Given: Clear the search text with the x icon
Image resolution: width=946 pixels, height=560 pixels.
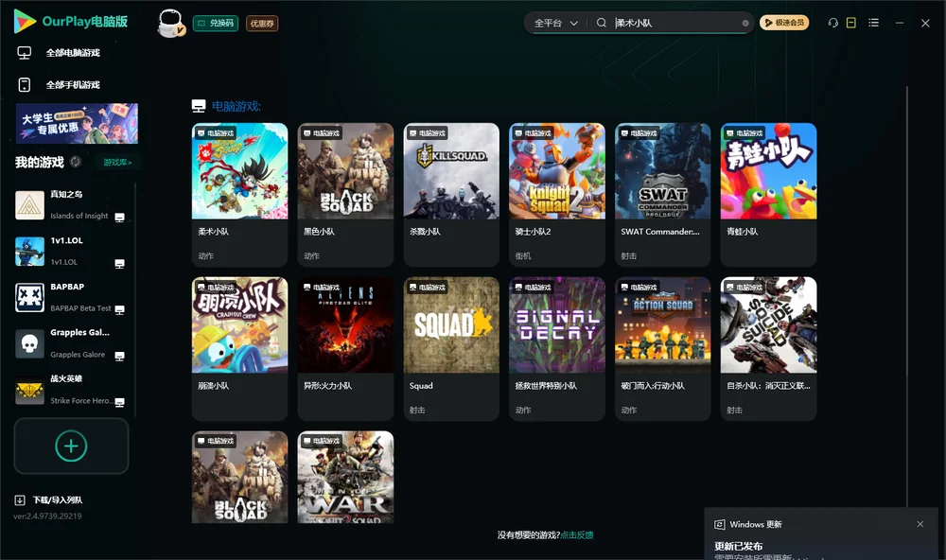Looking at the screenshot, I should pyautogui.click(x=745, y=23).
